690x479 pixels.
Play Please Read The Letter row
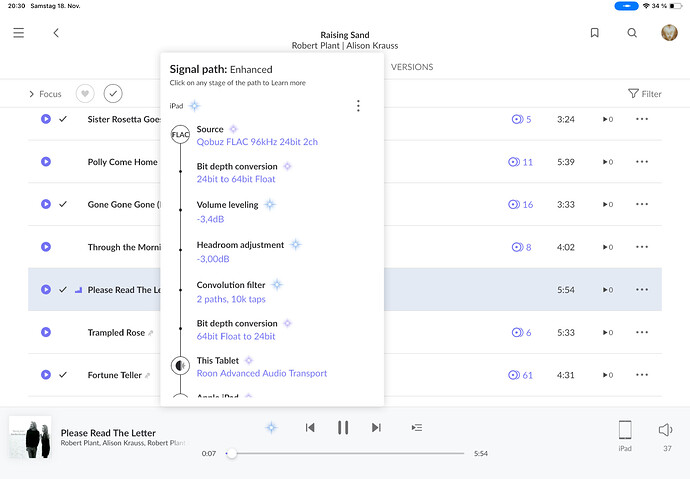pyautogui.click(x=46, y=289)
